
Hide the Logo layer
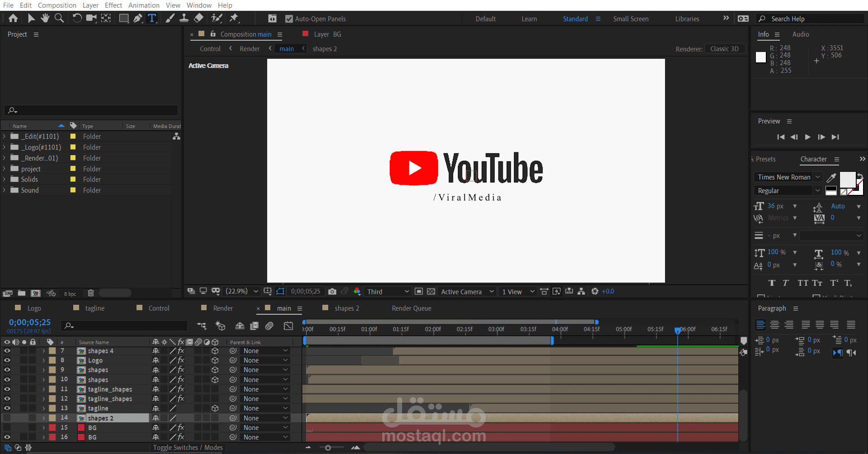click(x=7, y=360)
